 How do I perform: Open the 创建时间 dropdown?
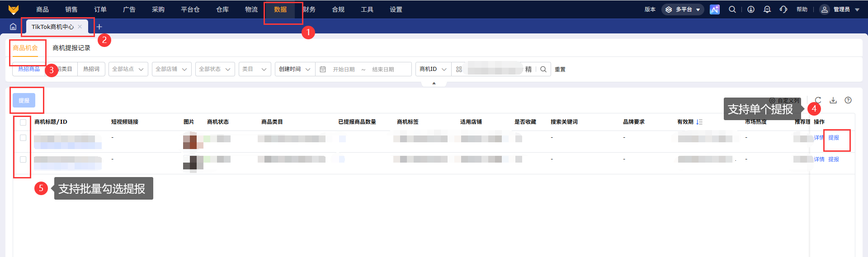(295, 69)
